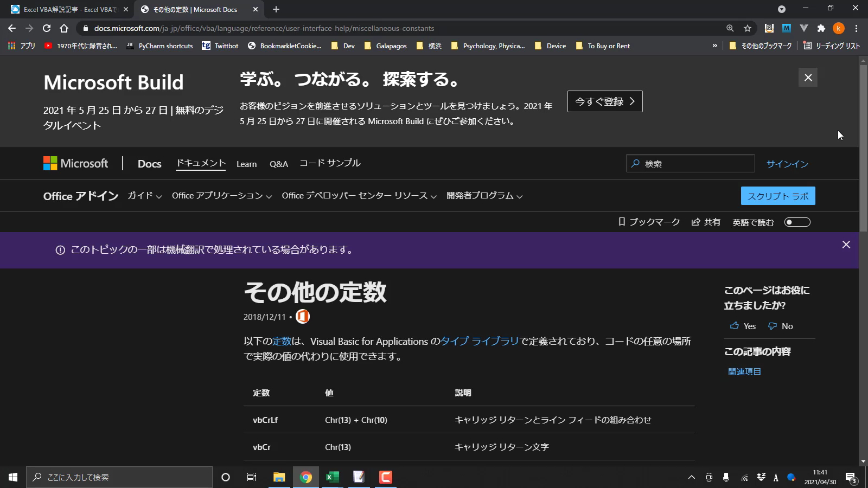Expand the Office アプリケーション dropdown

pos(221,196)
